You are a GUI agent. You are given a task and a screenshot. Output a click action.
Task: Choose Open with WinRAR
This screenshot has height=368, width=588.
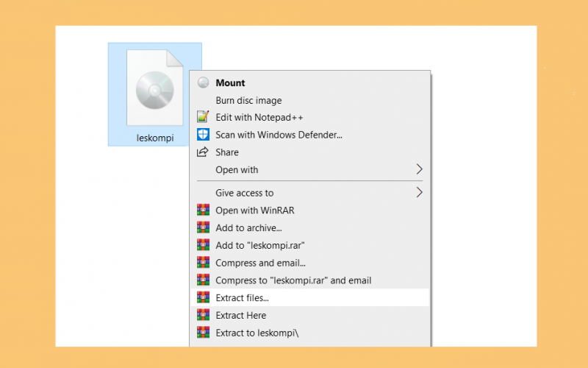[309, 210]
